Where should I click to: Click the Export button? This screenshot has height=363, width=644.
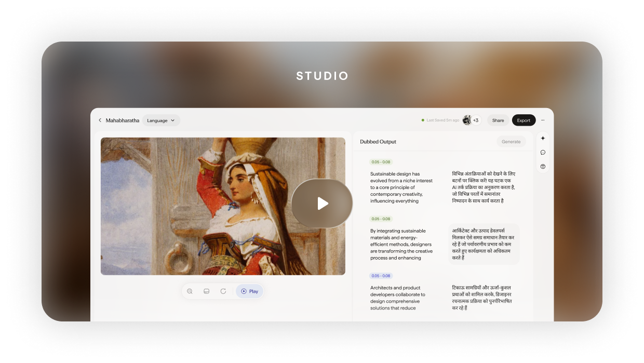coord(524,120)
